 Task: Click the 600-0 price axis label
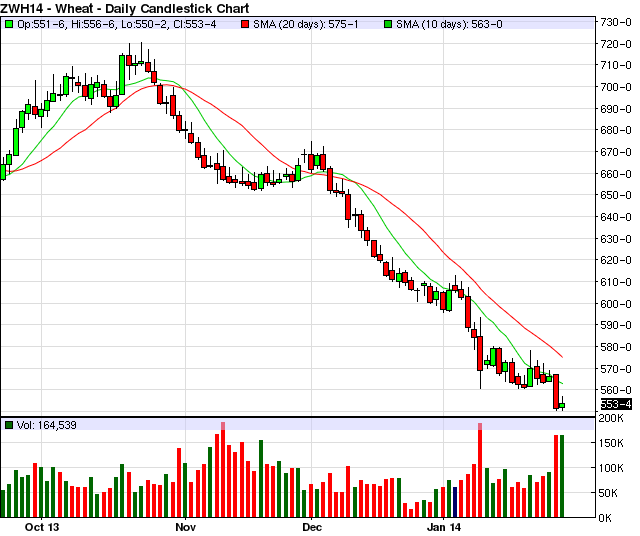[x=616, y=304]
